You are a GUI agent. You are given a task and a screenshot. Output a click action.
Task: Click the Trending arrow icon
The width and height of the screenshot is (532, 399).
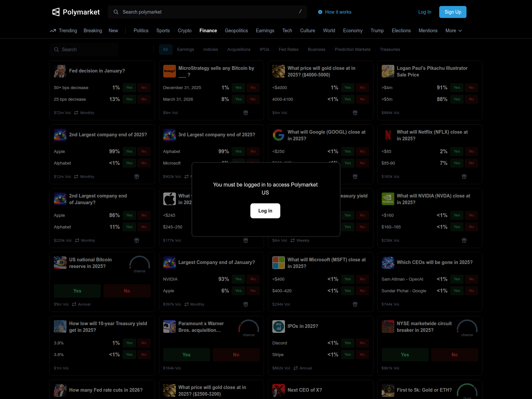point(53,31)
